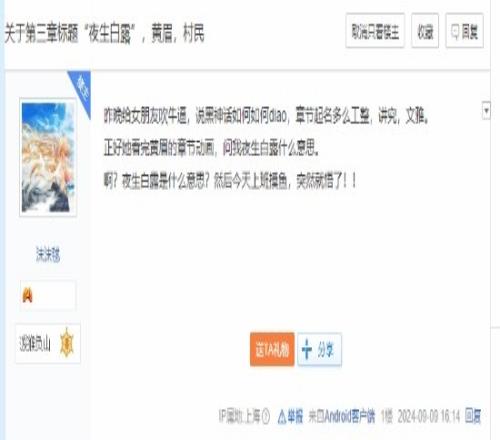This screenshot has width=500, height=440.
Task: Click the thread title about 夜生白露
Action: point(104,33)
